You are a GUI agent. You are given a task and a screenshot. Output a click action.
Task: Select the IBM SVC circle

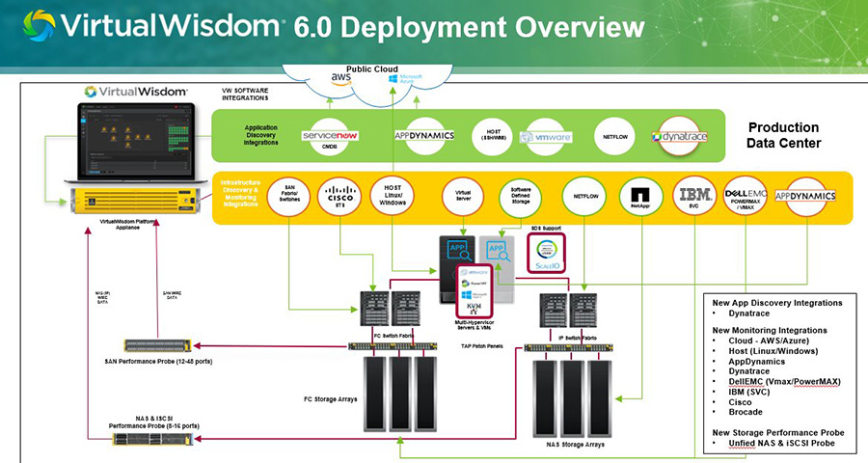[694, 196]
